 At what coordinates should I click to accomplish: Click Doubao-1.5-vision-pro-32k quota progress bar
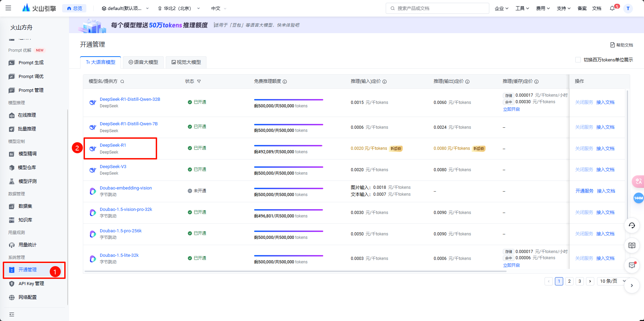click(288, 210)
